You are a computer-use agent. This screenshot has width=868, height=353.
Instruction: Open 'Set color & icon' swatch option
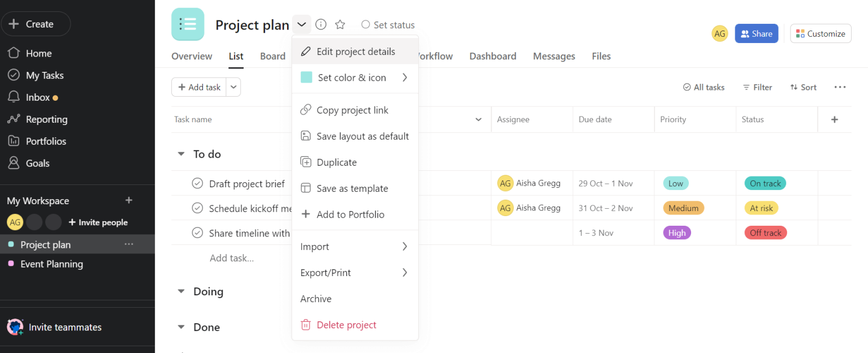(351, 78)
